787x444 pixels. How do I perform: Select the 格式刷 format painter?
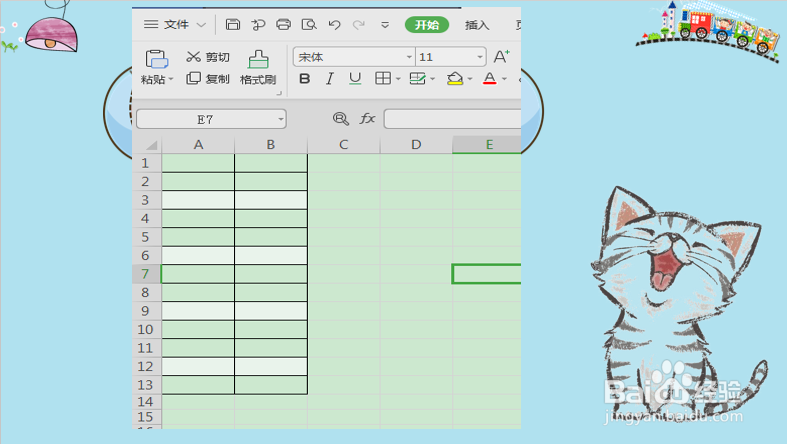point(258,67)
